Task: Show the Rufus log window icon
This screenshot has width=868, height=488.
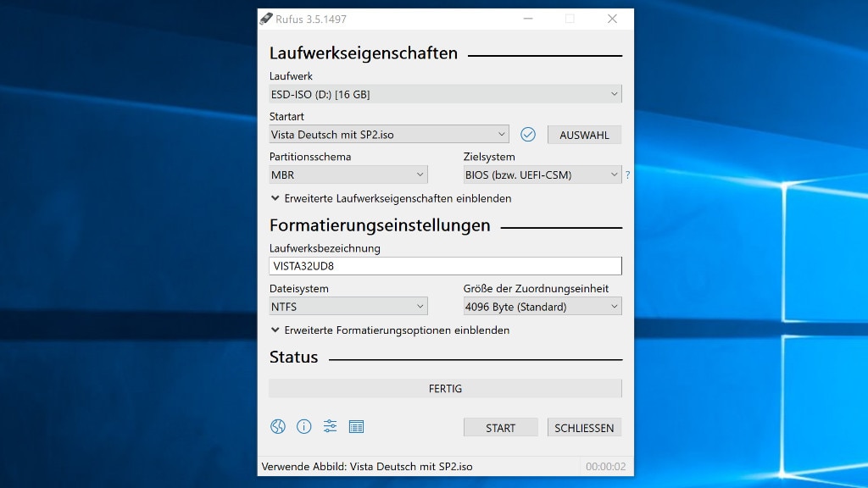Action: (x=356, y=426)
